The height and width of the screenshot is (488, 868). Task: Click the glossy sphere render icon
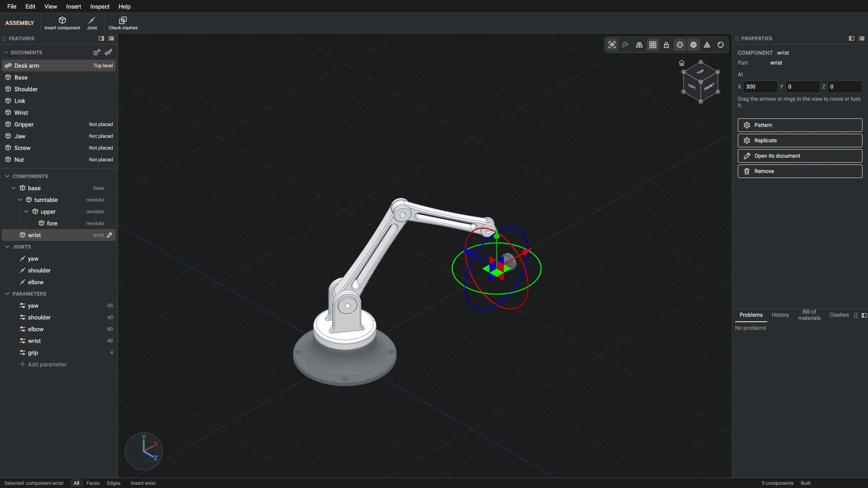[721, 45]
